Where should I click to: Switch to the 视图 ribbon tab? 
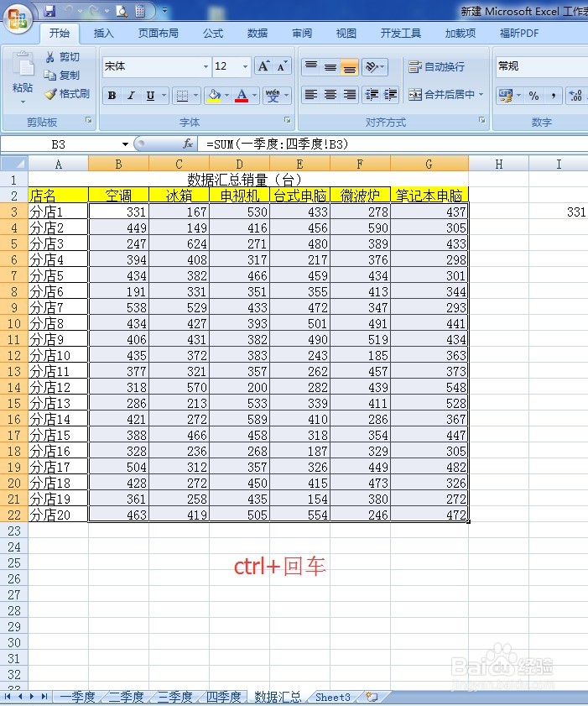[x=346, y=34]
